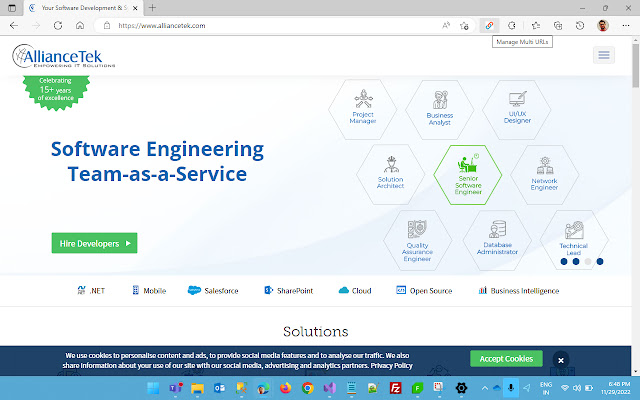The width and height of the screenshot is (640, 400).
Task: Click the AllianceTek logo
Action: pos(64,56)
